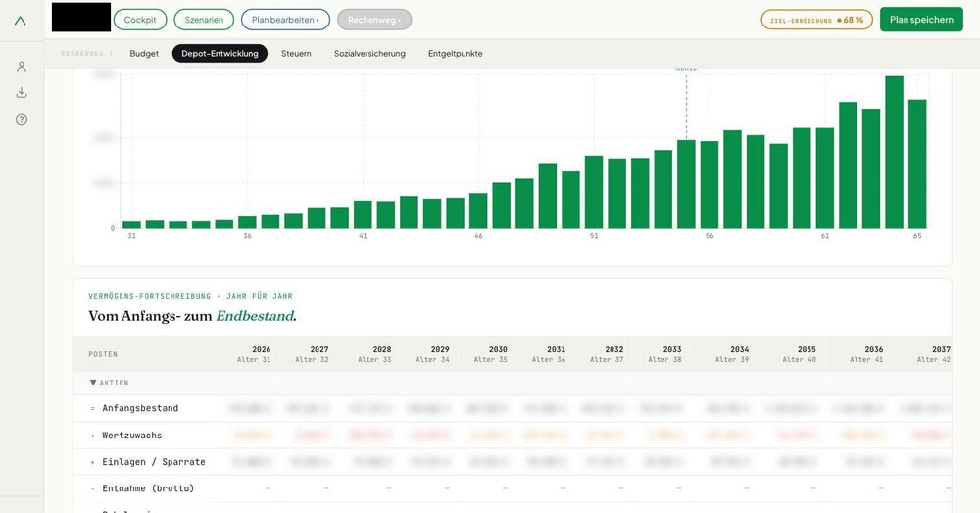This screenshot has width=980, height=513.
Task: Click the Anfangsbestand row label
Action: [140, 408]
